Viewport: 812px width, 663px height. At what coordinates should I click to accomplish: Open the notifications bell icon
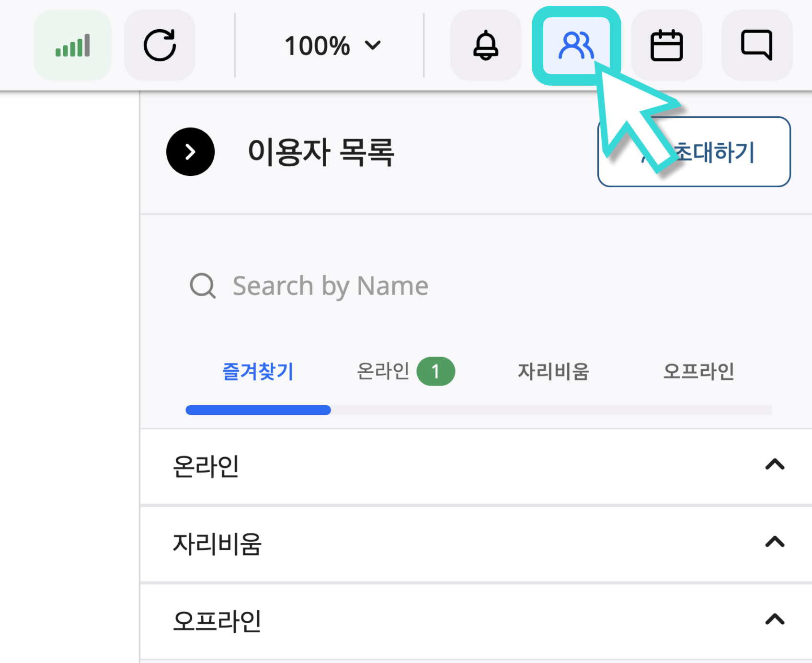click(485, 46)
